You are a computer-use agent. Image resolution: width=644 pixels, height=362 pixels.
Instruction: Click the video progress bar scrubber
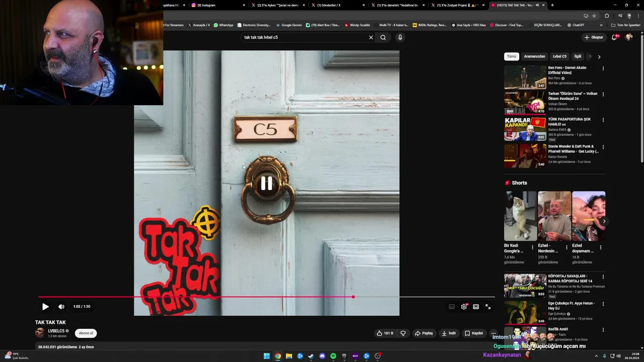point(353,297)
